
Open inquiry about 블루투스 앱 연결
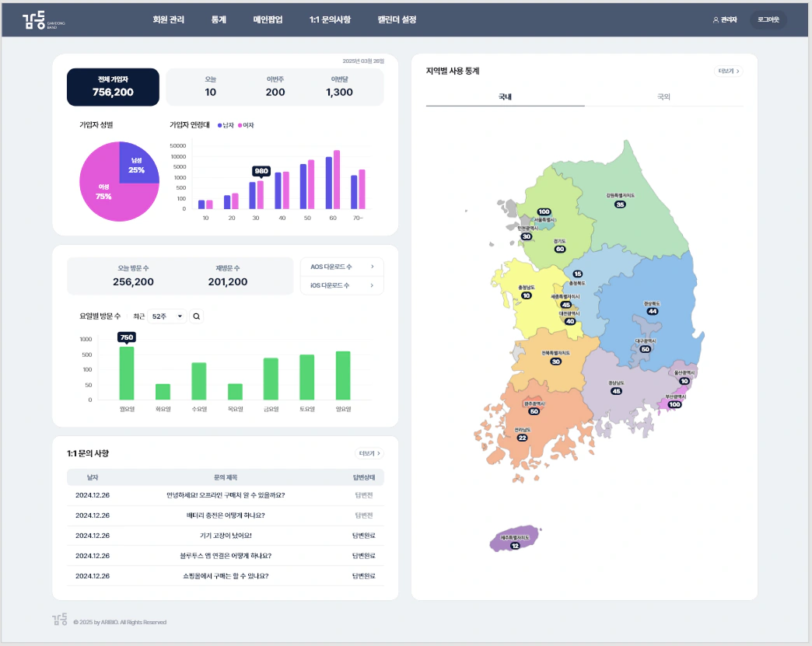tap(226, 556)
